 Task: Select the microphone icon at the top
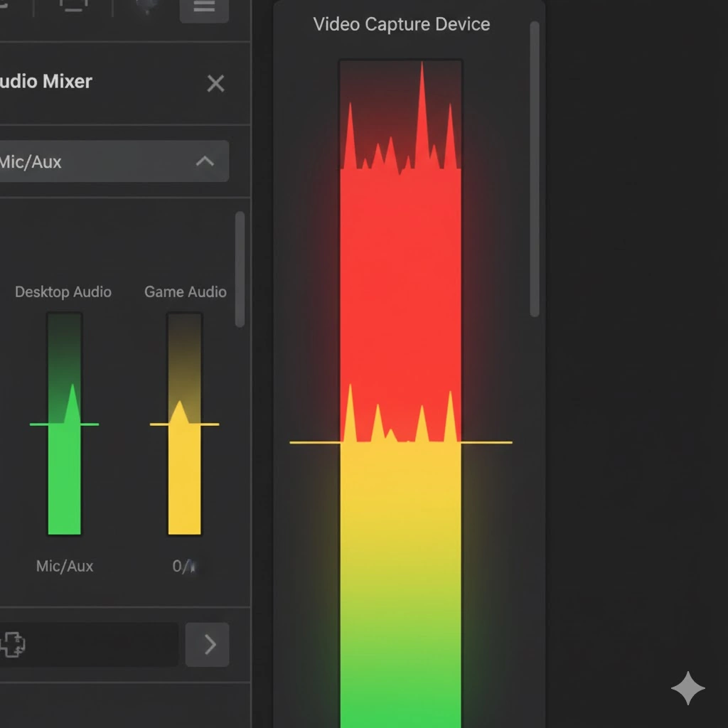click(x=146, y=6)
